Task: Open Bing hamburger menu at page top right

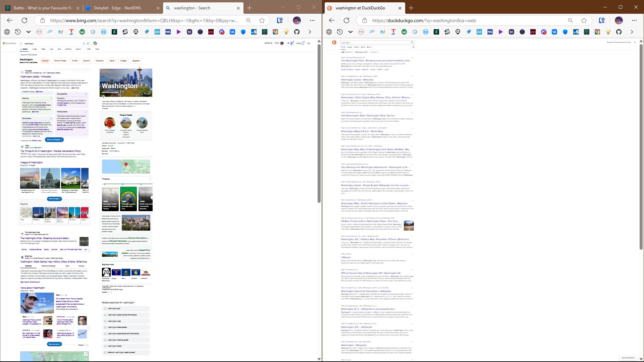Action: point(309,43)
